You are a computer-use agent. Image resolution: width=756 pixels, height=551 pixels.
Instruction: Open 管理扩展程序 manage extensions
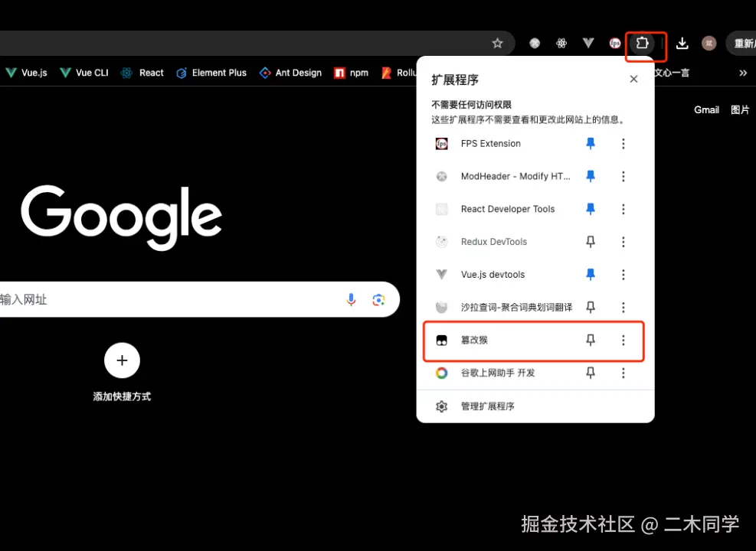click(535, 406)
